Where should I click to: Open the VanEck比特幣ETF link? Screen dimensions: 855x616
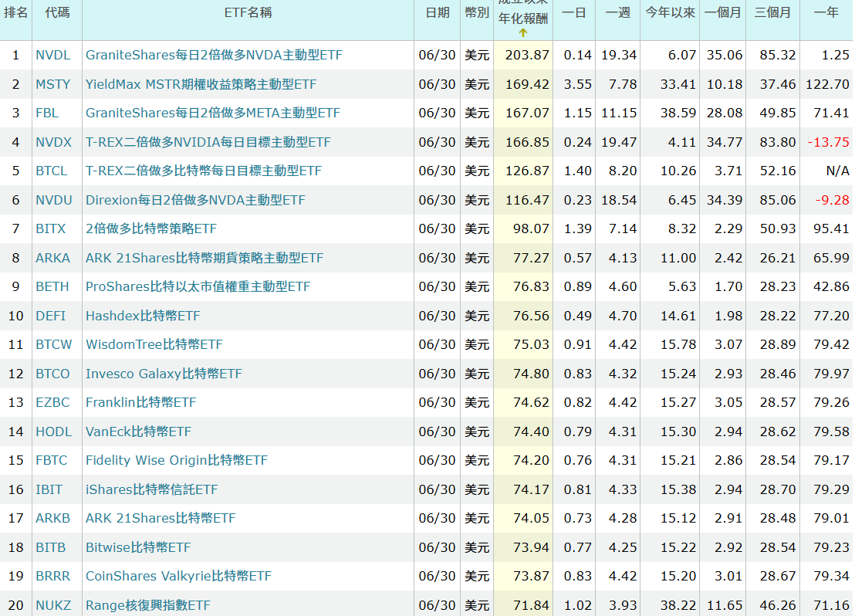(138, 432)
